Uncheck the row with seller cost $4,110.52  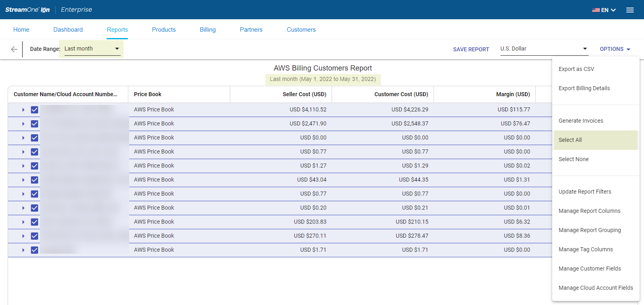pyautogui.click(x=34, y=110)
